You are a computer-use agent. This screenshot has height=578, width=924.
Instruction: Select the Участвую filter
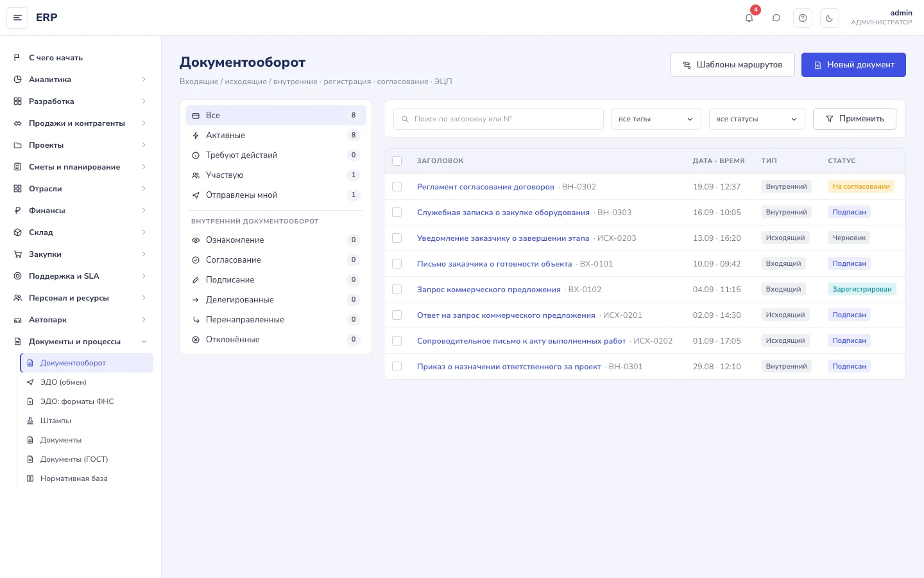276,175
